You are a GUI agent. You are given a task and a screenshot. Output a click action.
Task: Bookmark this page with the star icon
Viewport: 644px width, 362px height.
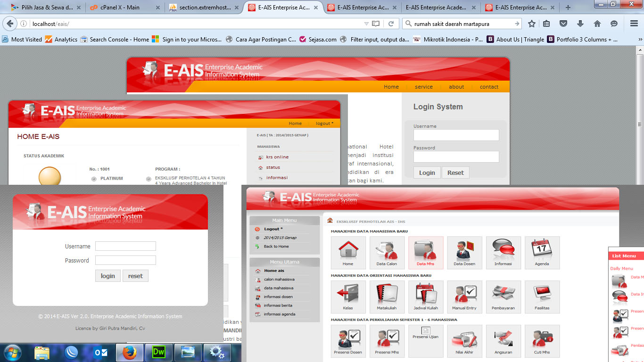532,24
